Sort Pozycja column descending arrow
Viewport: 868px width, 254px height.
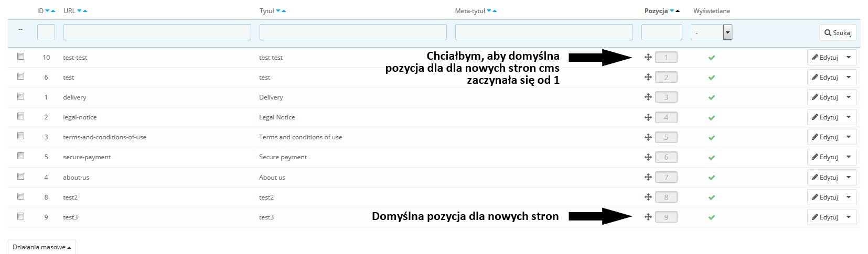672,11
